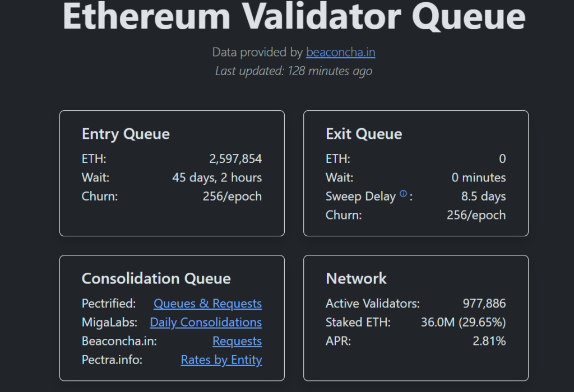
Task: Click the Consolidation Queue card heading
Action: pyautogui.click(x=156, y=278)
